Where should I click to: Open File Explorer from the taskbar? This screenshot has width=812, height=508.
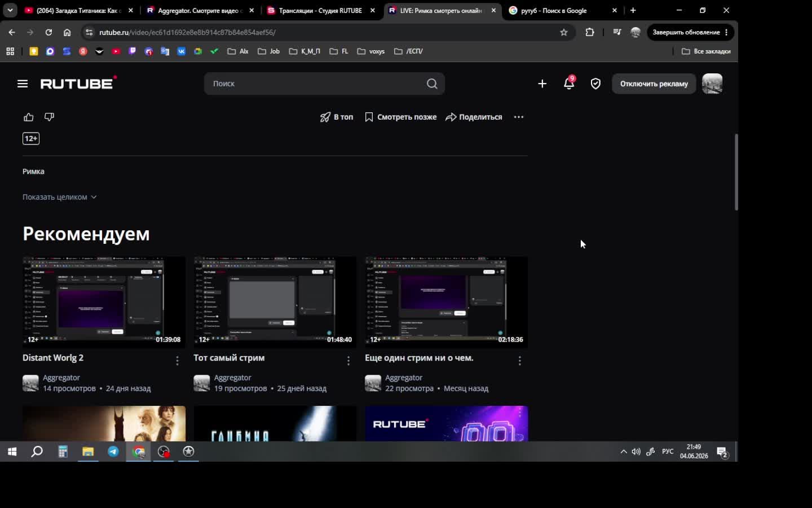(x=88, y=452)
